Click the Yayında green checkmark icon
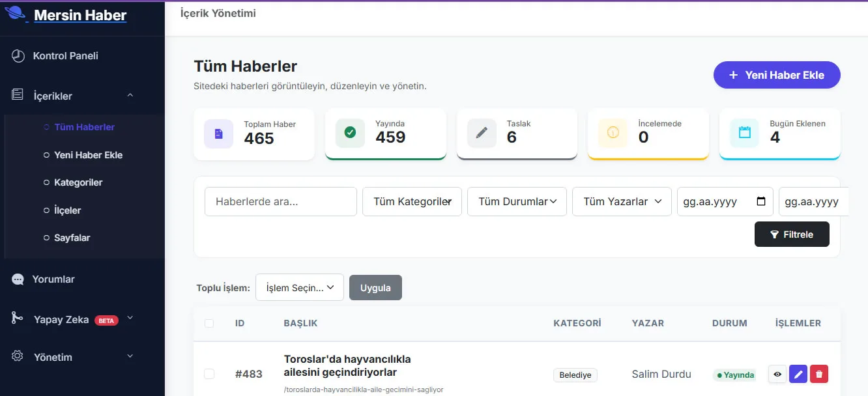The height and width of the screenshot is (396, 868). [350, 133]
